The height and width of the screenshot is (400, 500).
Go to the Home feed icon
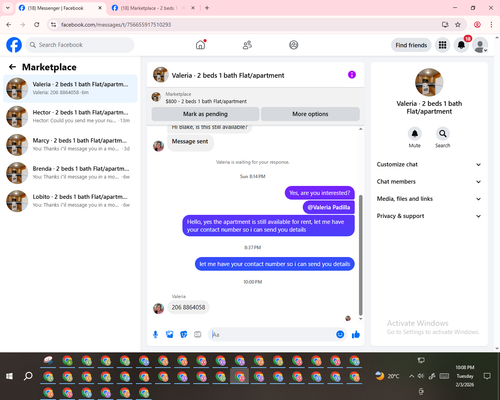[x=200, y=45]
